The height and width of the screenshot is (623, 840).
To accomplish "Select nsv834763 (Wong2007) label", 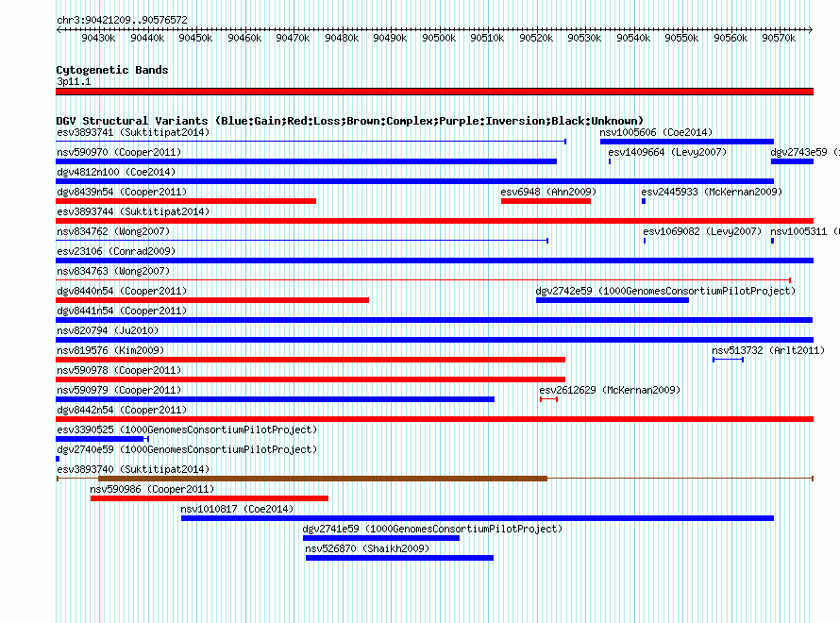I will [113, 271].
